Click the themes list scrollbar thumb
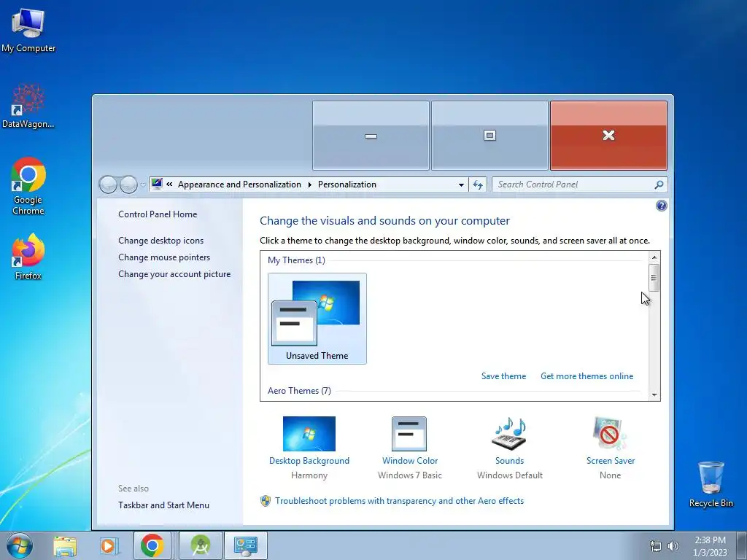The image size is (747, 560). [x=654, y=278]
